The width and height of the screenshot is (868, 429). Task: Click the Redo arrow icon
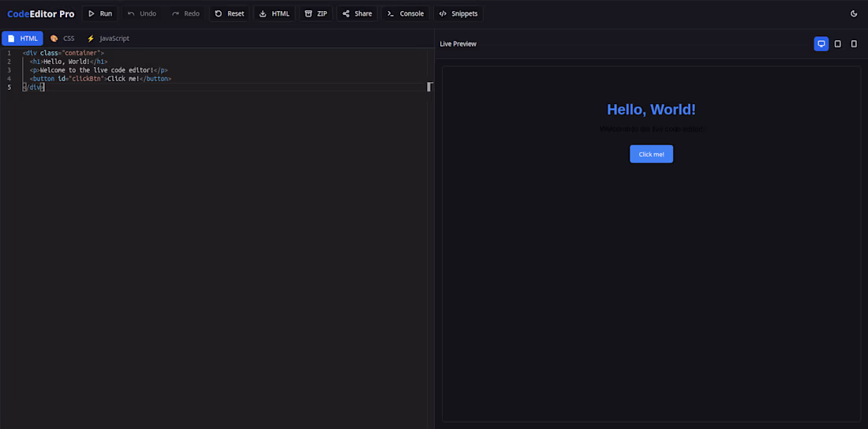175,14
